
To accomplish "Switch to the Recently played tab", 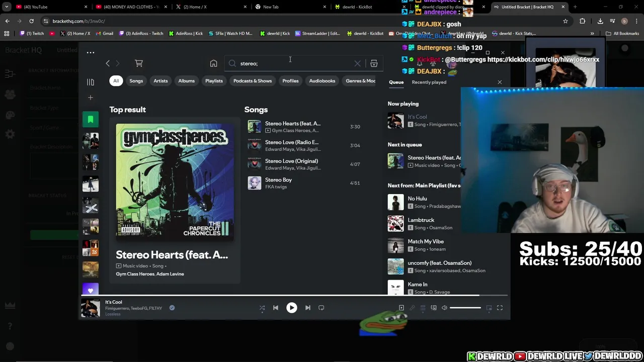I will point(429,82).
